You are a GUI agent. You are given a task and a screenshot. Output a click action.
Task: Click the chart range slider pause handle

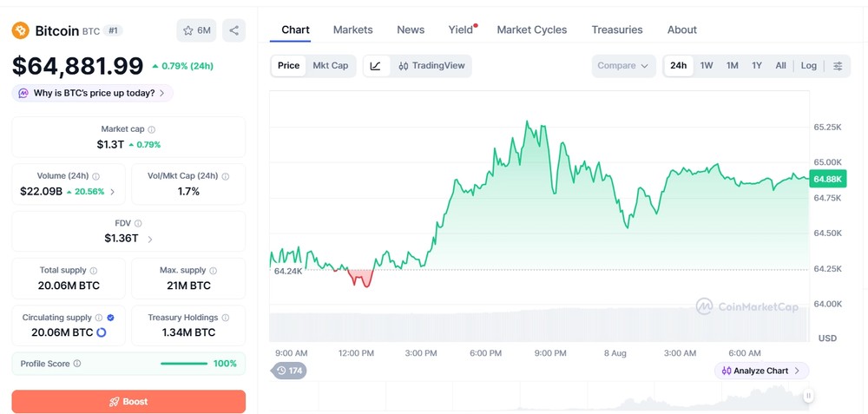tap(809, 395)
